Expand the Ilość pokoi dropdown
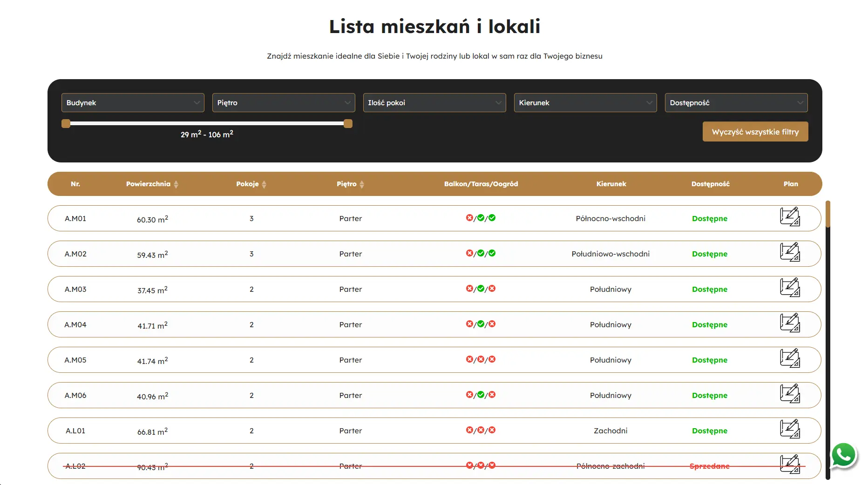The width and height of the screenshot is (868, 485). [434, 103]
